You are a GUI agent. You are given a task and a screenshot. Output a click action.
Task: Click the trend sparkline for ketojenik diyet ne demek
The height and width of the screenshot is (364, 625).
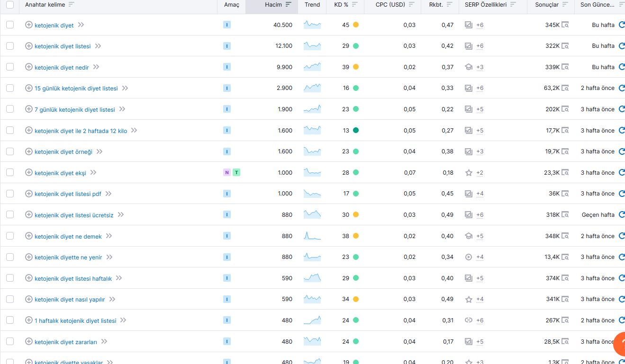[312, 236]
